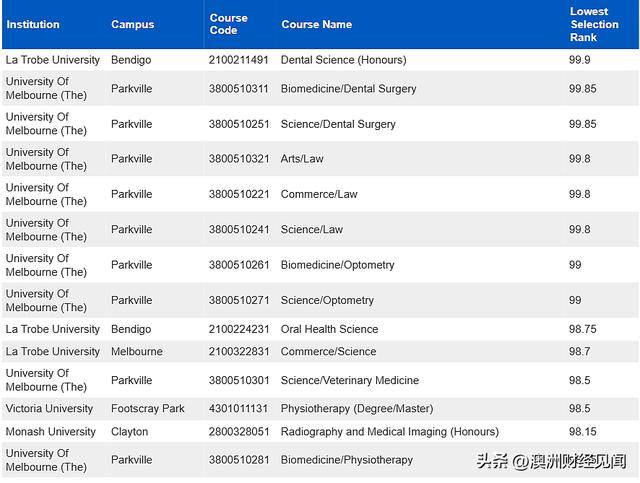640x483 pixels.
Task: Select the Oral Health Science course
Action: coord(329,329)
